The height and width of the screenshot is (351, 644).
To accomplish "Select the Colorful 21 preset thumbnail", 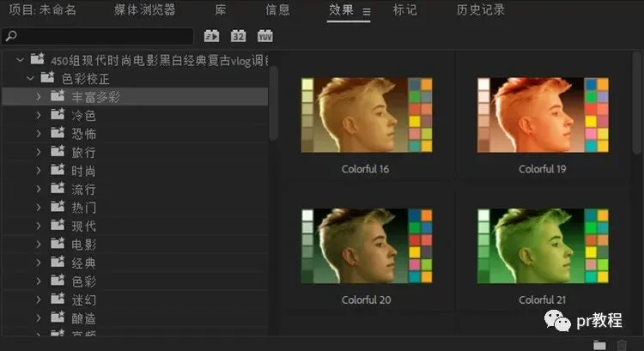I will click(543, 246).
